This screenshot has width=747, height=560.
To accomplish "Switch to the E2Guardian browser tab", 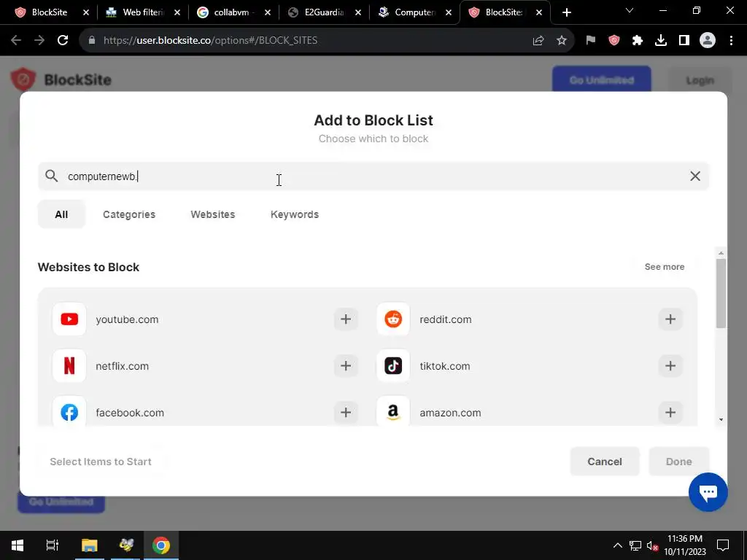I will coord(324,12).
